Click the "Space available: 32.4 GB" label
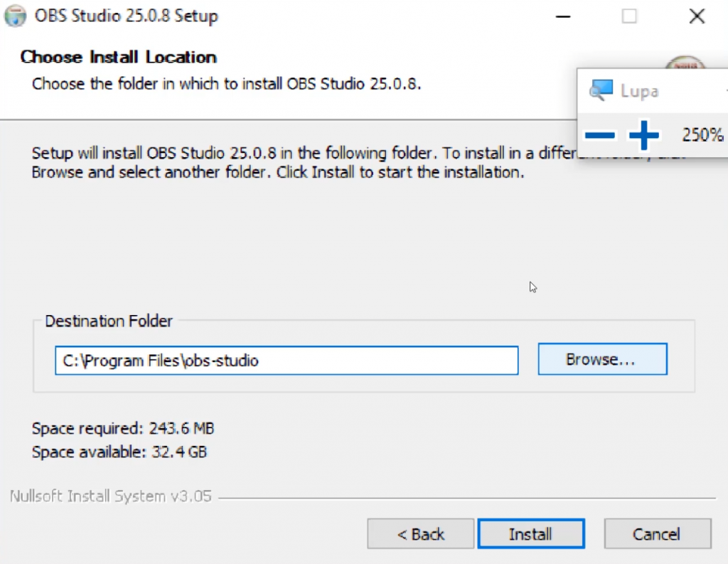This screenshot has width=728, height=564. [x=119, y=451]
